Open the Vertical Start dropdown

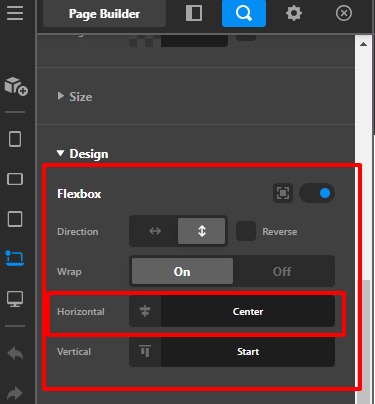[232, 352]
